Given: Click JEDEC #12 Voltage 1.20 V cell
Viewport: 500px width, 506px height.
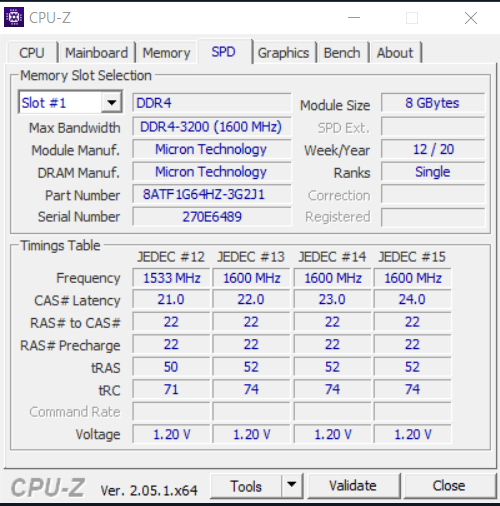Looking at the screenshot, I should click(x=171, y=434).
